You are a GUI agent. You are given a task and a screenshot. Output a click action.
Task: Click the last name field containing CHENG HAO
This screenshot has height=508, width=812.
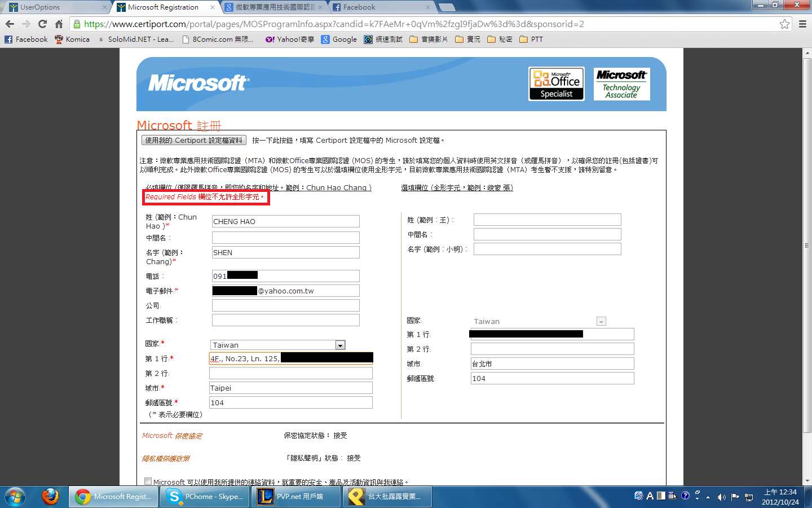click(x=286, y=221)
